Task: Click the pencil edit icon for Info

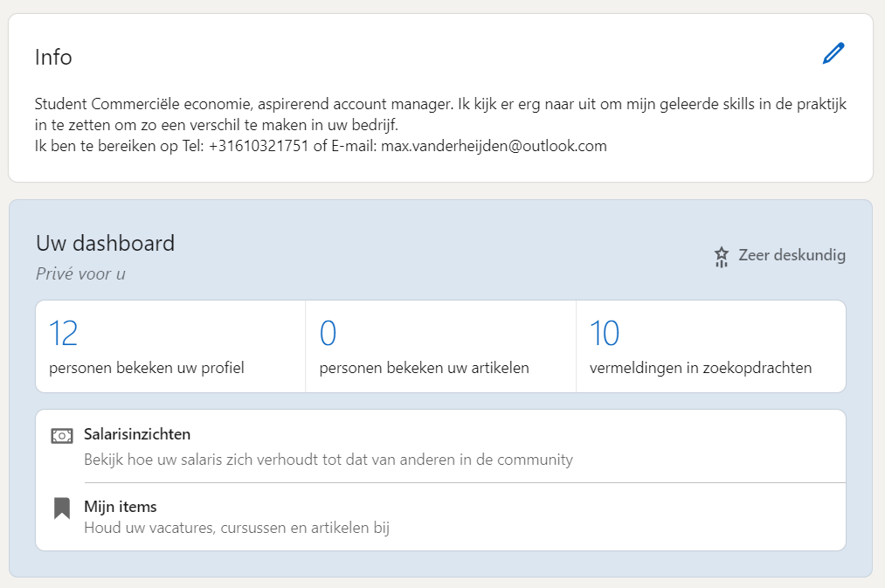Action: [833, 53]
